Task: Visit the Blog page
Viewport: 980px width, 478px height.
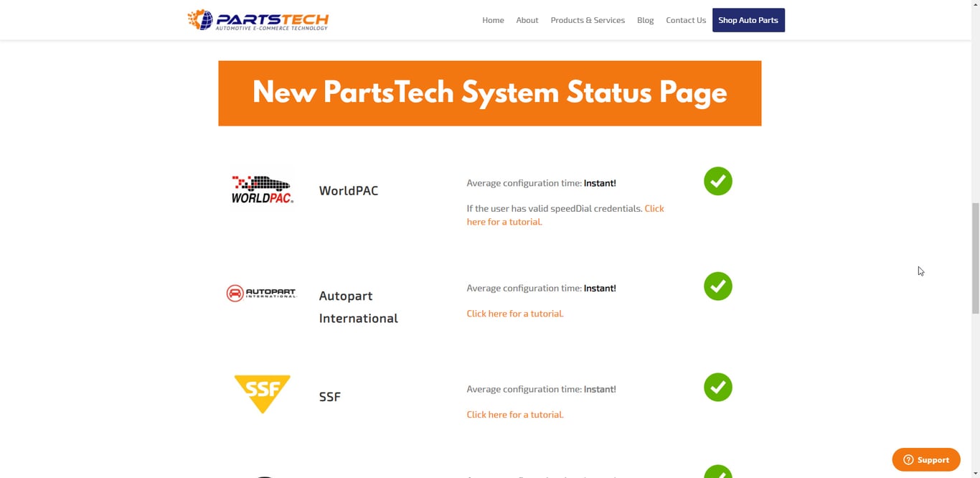Action: point(646,20)
